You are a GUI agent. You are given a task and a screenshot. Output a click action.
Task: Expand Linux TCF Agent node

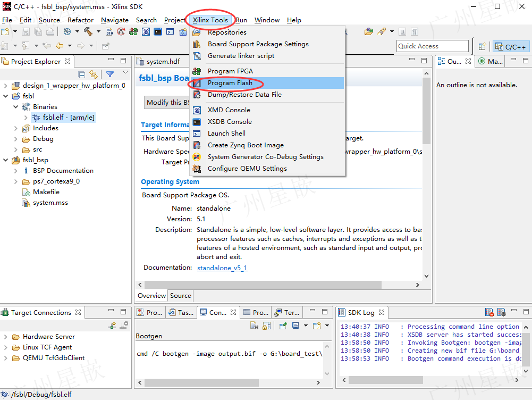(5, 347)
